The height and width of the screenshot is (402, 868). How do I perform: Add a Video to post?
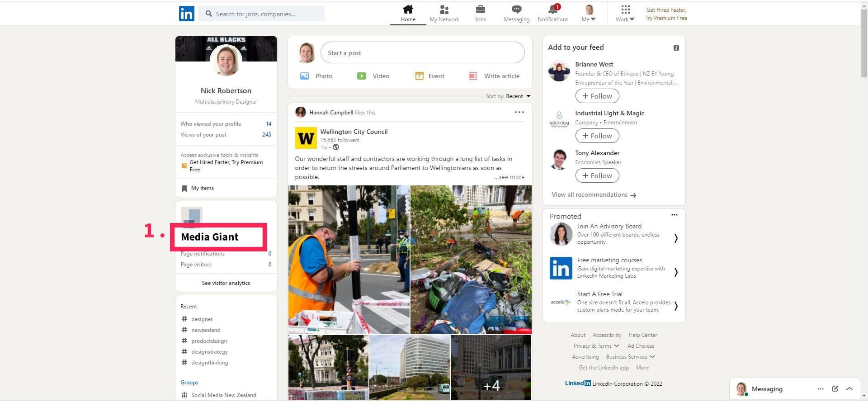click(373, 76)
